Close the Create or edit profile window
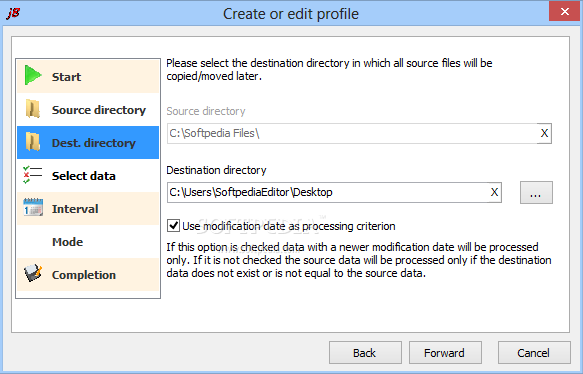Screen dimensions: 583x374 point(564,12)
